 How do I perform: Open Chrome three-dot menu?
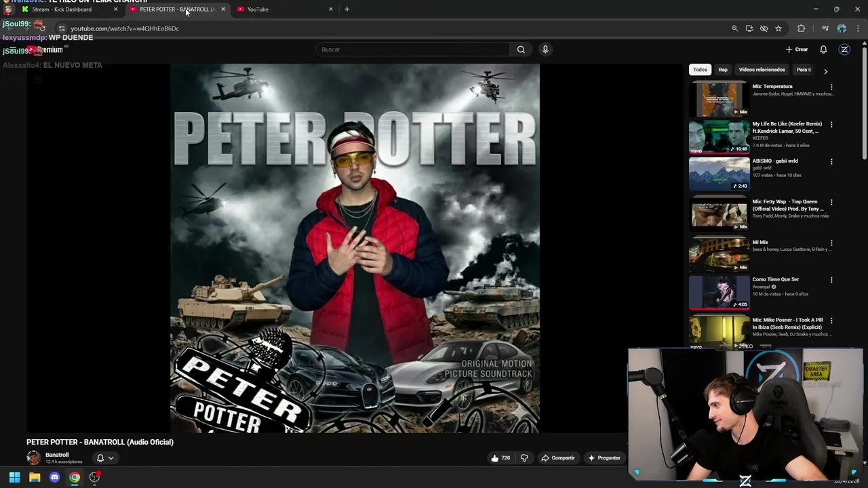(859, 28)
